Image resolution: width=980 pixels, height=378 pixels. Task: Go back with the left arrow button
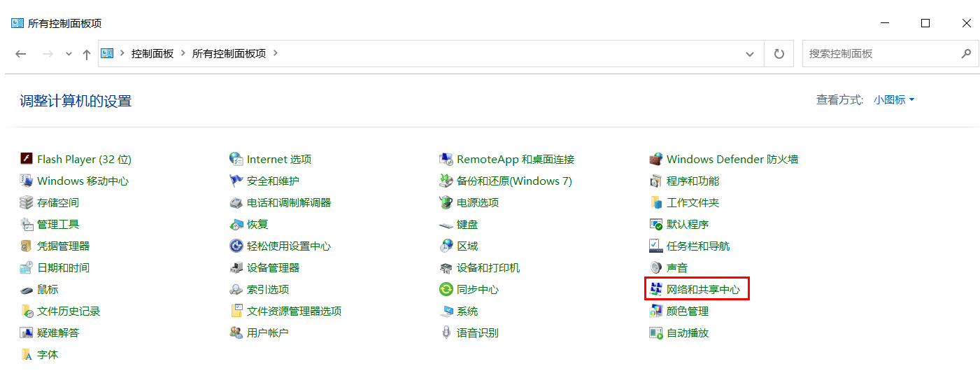click(x=21, y=54)
